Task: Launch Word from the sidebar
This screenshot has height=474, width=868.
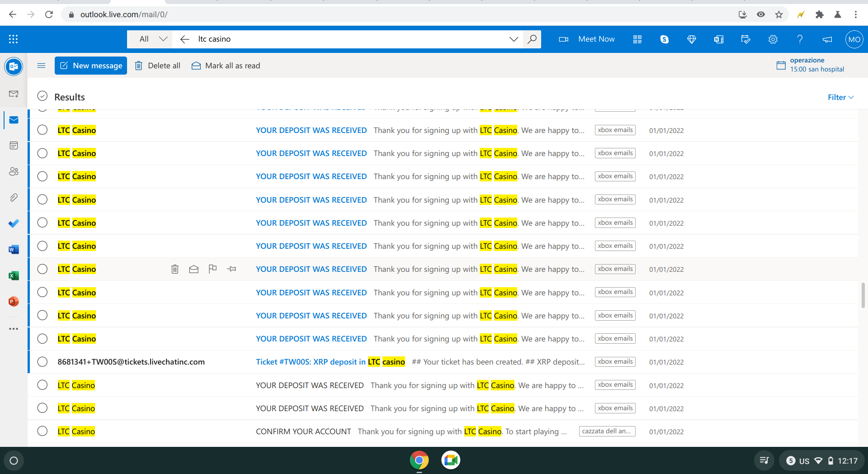Action: (14, 249)
